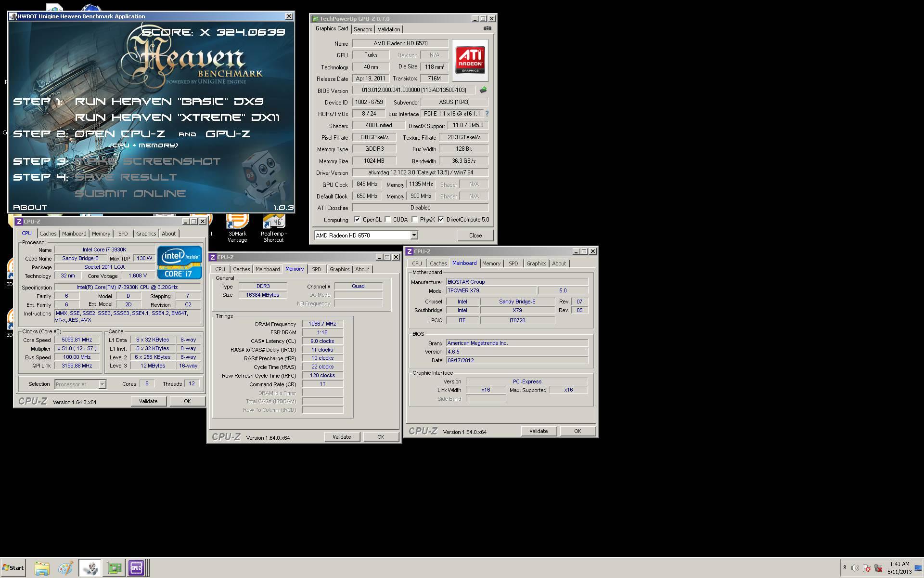Screen dimensions: 924x578
Task: Click the GPU-Z screenshot camera icon
Action: [x=488, y=29]
